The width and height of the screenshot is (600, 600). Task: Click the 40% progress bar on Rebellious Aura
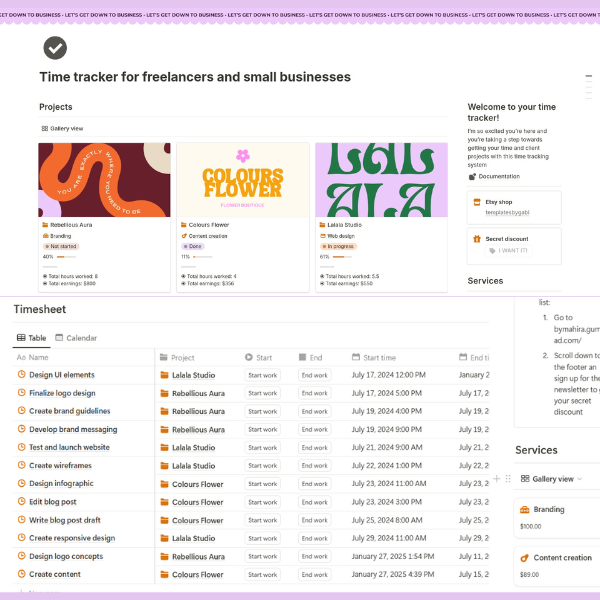pyautogui.click(x=66, y=257)
